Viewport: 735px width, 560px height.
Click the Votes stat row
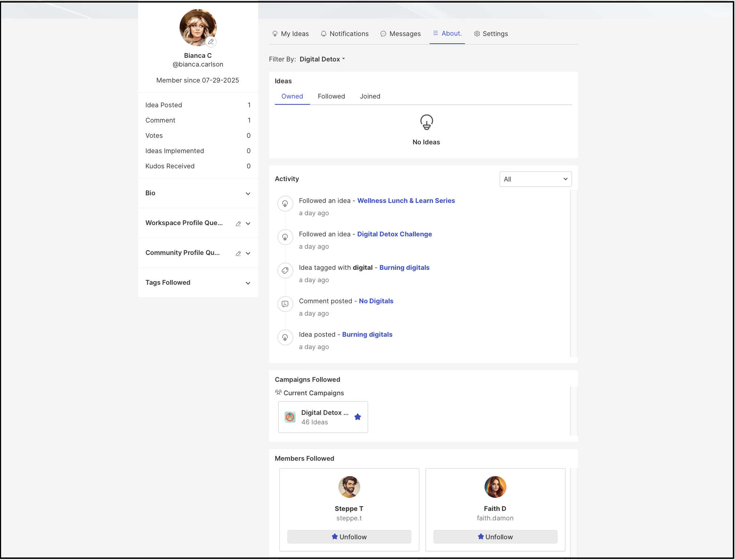(x=198, y=136)
